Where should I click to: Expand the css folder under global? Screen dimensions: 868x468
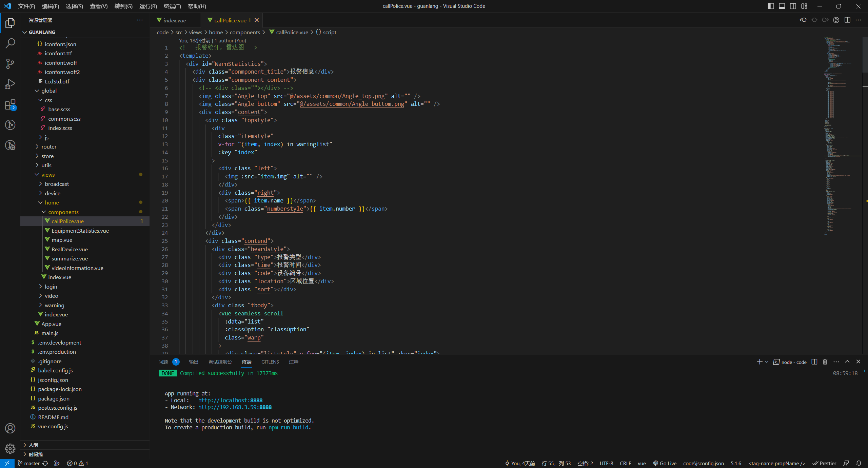(49, 100)
